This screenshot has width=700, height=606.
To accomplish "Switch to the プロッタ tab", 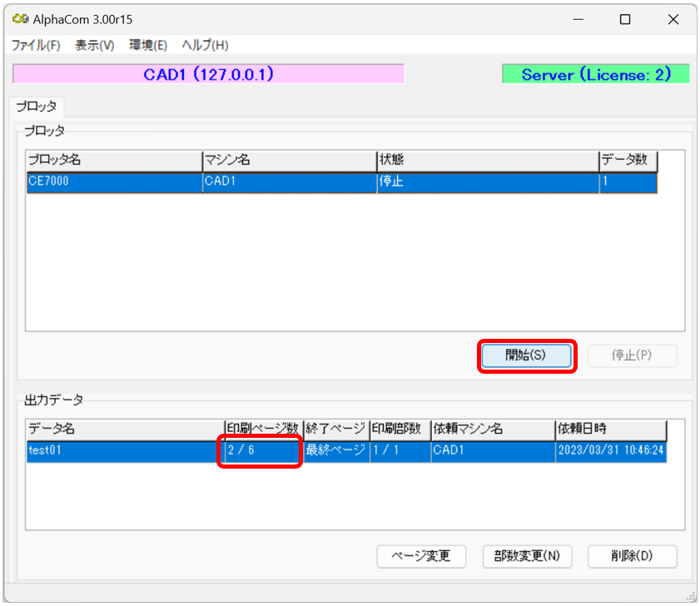I will click(x=37, y=107).
